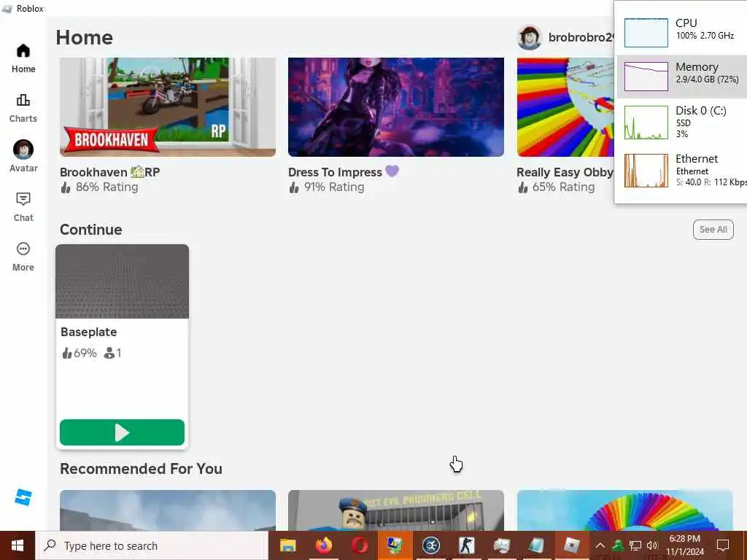Click the Really Easy Obby title
Image resolution: width=747 pixels, height=560 pixels.
pyautogui.click(x=565, y=172)
